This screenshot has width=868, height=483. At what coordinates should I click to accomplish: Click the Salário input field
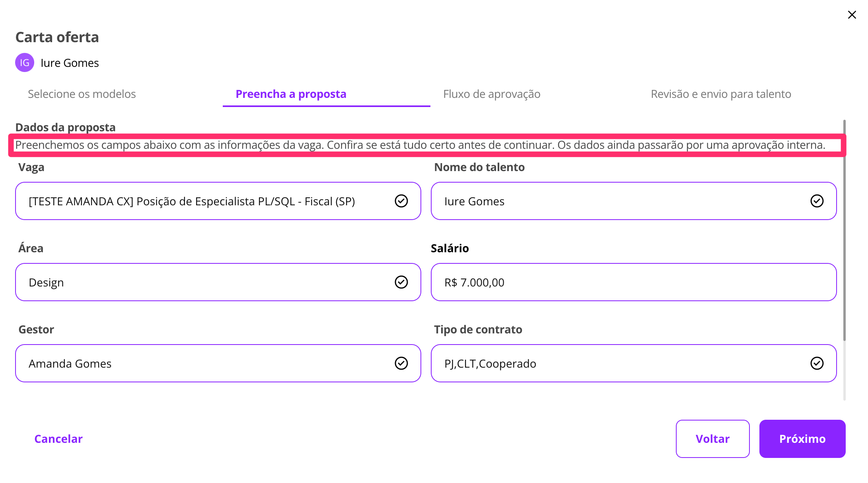tap(633, 282)
